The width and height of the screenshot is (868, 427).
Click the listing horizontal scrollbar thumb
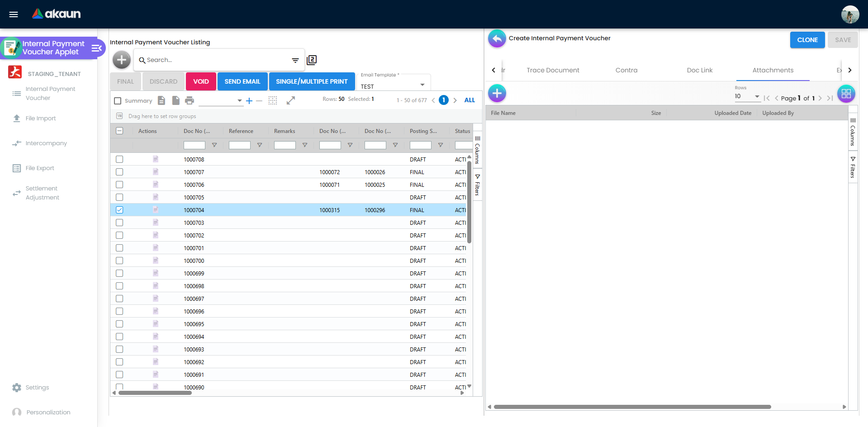pyautogui.click(x=155, y=393)
